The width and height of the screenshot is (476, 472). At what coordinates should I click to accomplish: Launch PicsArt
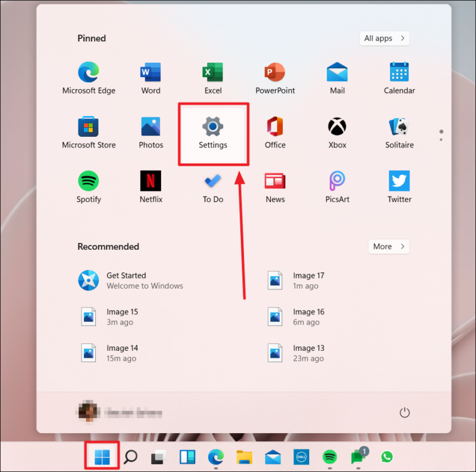[337, 187]
